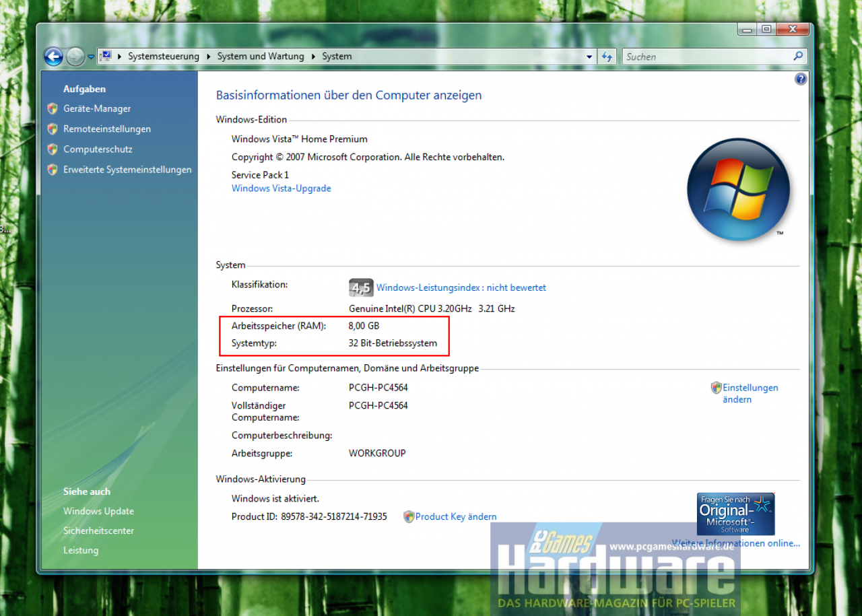Click shield icon beside Remoteeinstellungen
Image resolution: width=862 pixels, height=616 pixels.
point(53,129)
